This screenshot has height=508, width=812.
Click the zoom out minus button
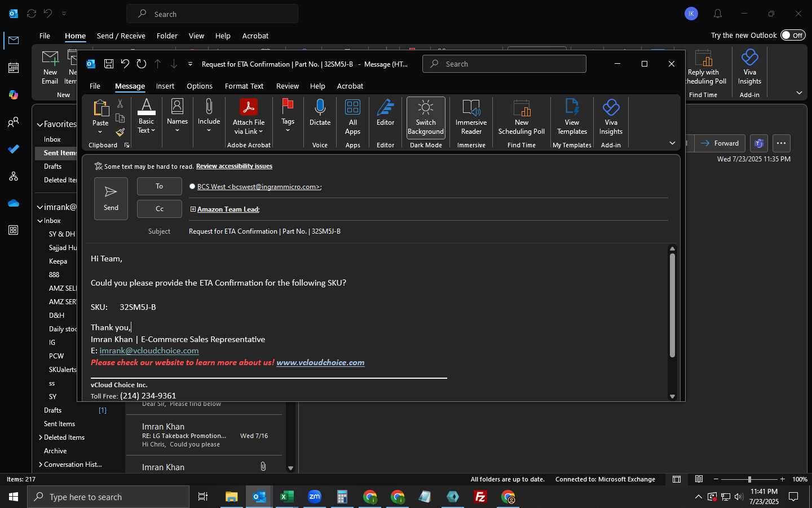[716, 479]
